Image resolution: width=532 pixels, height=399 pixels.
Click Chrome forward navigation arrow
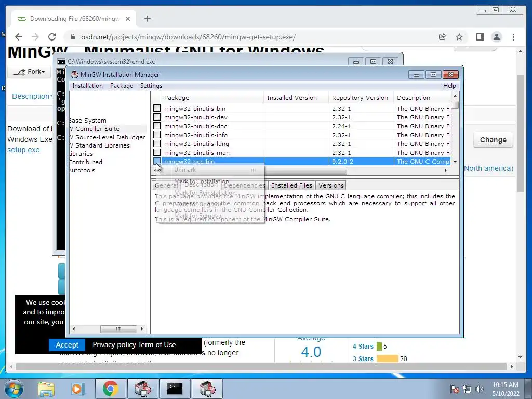(35, 37)
